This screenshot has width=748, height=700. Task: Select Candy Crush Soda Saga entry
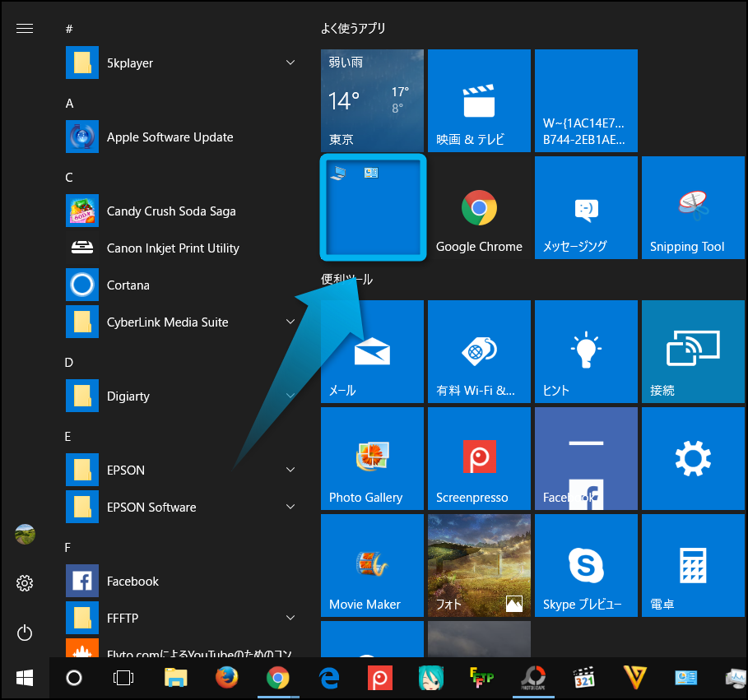point(171,211)
